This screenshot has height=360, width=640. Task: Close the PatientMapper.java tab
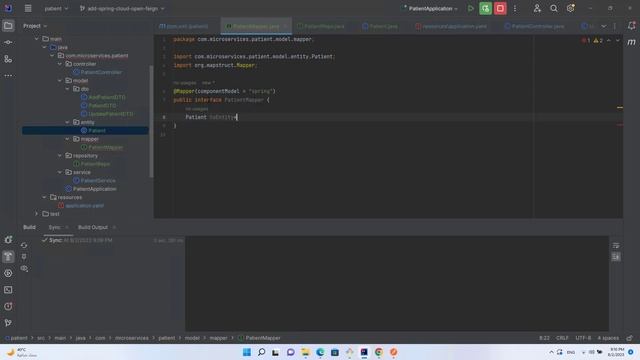click(285, 26)
